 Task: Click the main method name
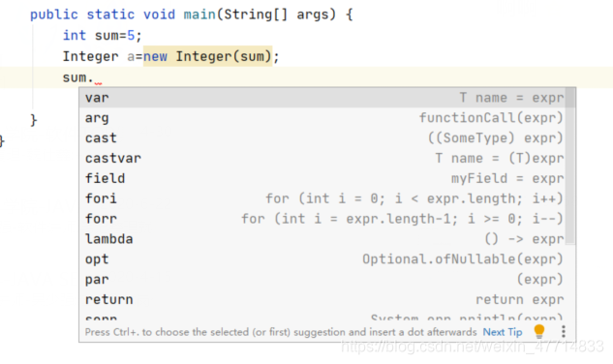(199, 15)
